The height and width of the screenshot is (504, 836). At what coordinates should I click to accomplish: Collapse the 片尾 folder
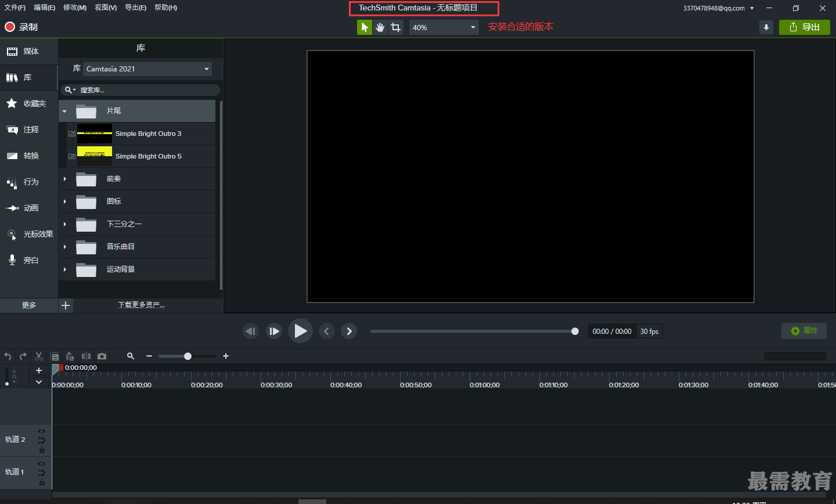(64, 111)
